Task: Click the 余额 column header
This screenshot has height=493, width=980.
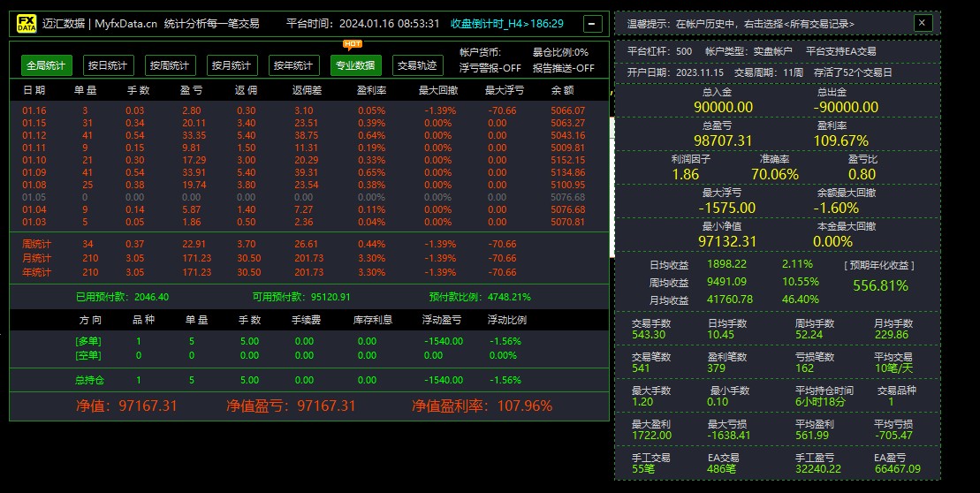Action: click(563, 90)
